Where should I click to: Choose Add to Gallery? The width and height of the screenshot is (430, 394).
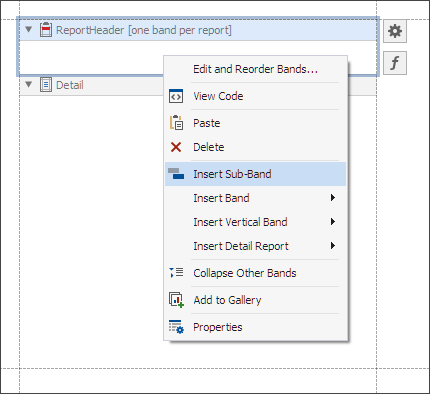(x=256, y=300)
